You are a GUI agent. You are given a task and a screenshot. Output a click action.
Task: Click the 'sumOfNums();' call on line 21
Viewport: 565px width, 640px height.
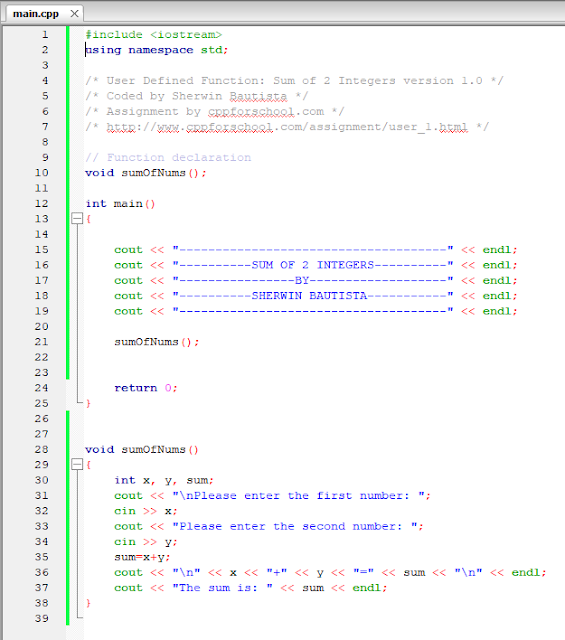(157, 342)
